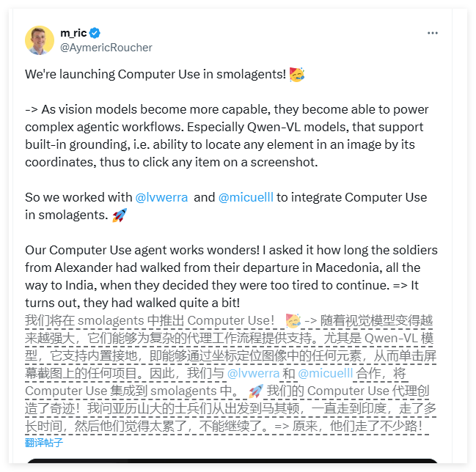
Task: Click the rocket emoji after 'in smolagents.'
Action: [x=120, y=215]
